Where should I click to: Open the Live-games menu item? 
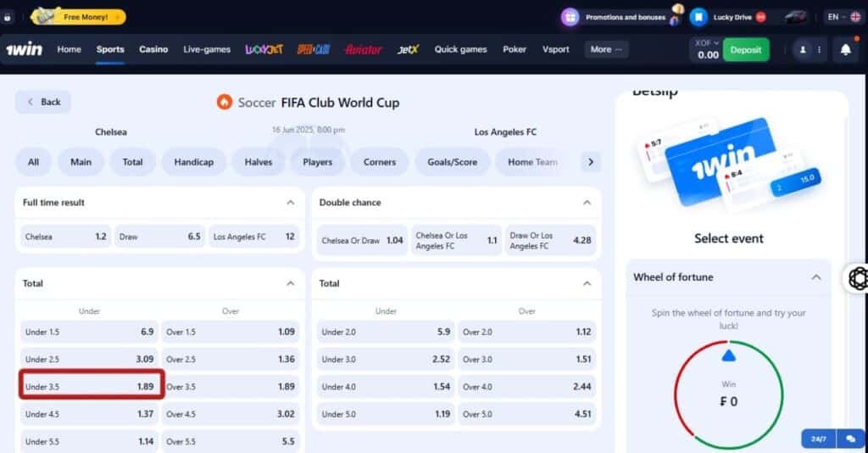[x=207, y=49]
